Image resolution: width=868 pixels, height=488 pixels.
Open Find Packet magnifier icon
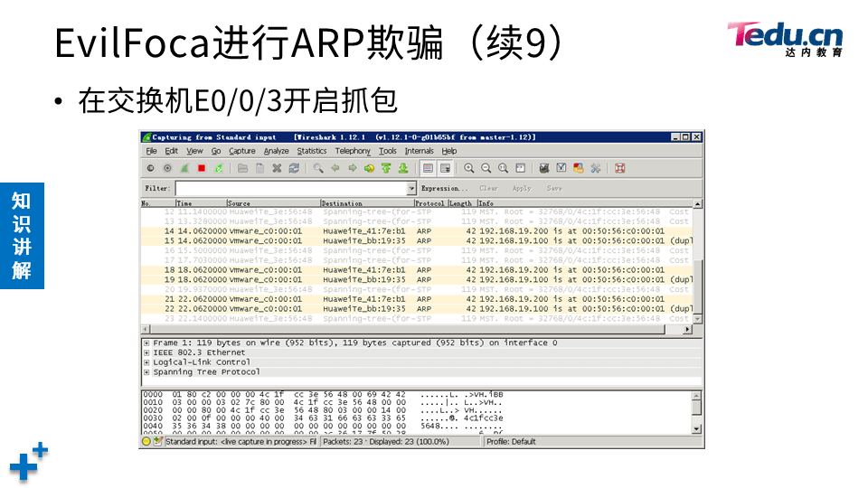pyautogui.click(x=317, y=168)
